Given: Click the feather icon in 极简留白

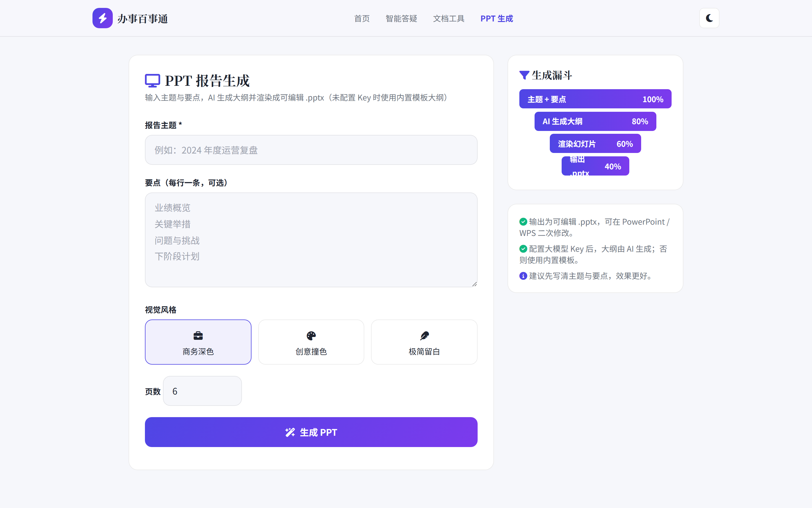Looking at the screenshot, I should coord(424,336).
